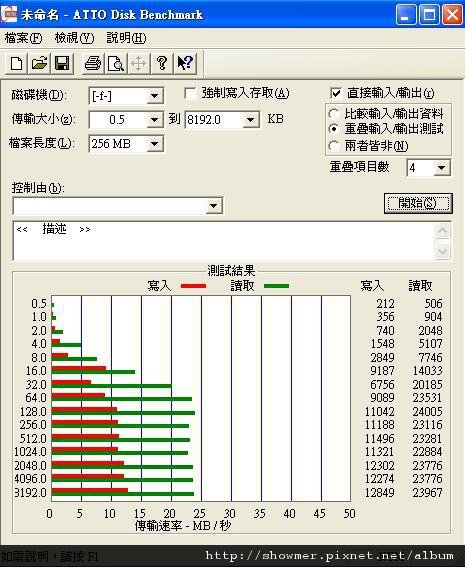Expand the 檔案長度 256 MB dropdown

pyautogui.click(x=155, y=144)
